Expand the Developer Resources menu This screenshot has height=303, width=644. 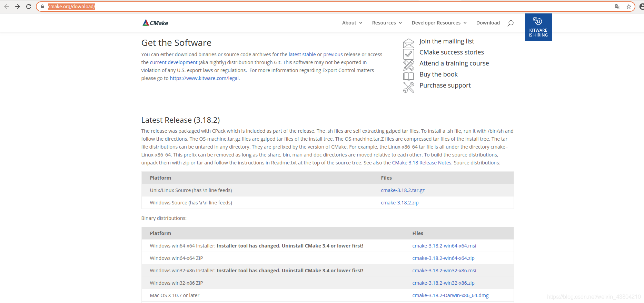439,23
